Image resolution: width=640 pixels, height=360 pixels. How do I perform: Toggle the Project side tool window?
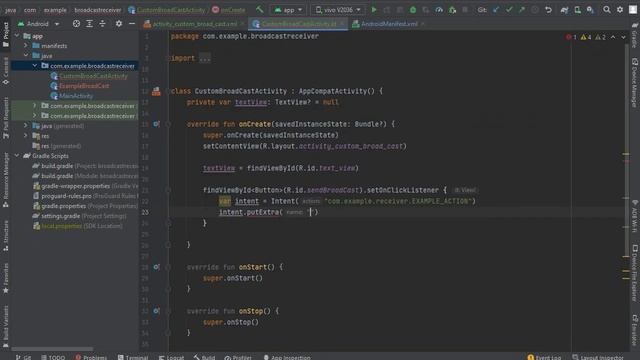click(6, 34)
